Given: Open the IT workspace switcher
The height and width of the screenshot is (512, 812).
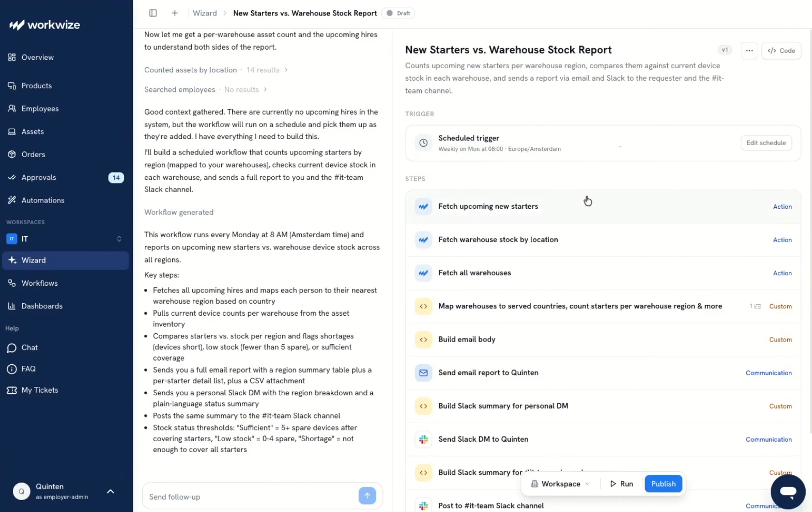Looking at the screenshot, I should [x=66, y=239].
